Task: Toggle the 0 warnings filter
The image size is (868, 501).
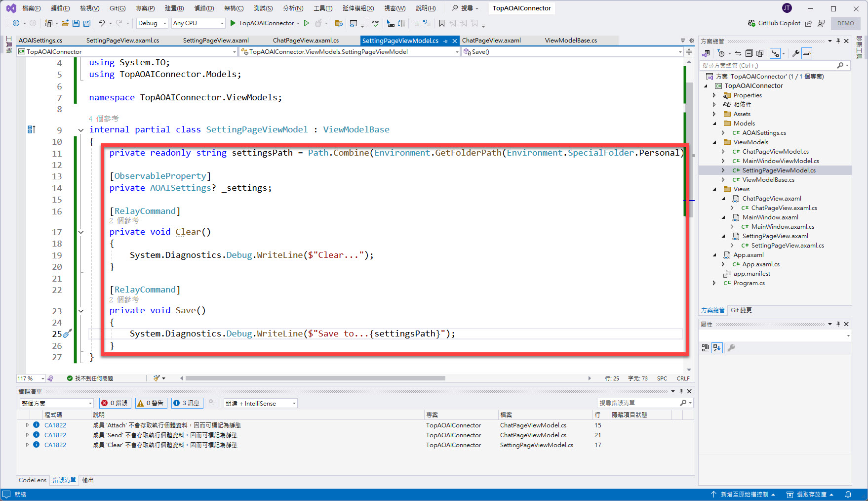Action: 151,403
